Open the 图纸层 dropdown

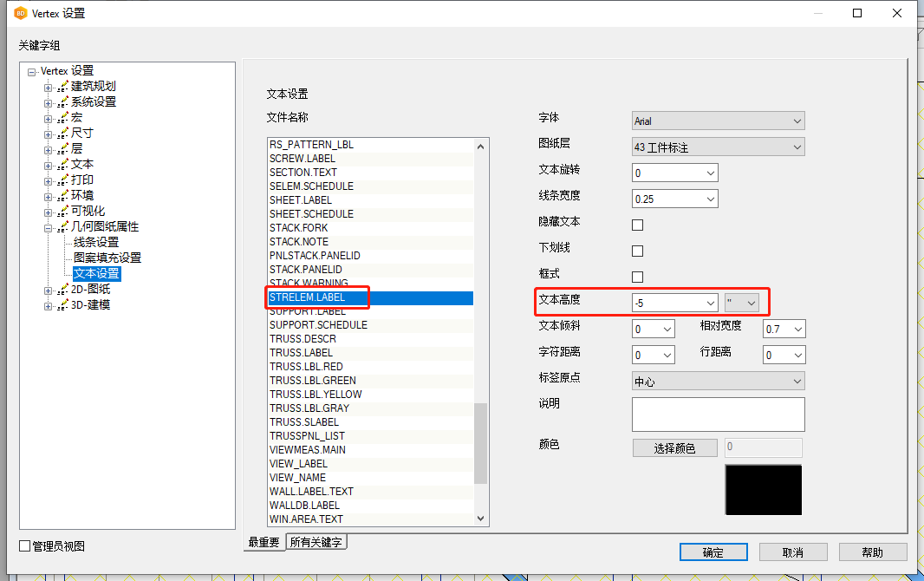[x=719, y=147]
